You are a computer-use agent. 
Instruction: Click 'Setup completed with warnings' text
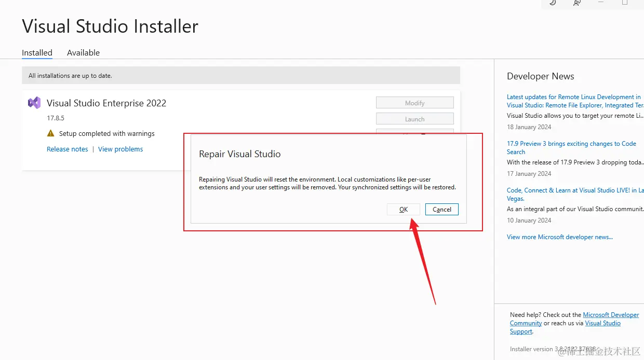[107, 134]
